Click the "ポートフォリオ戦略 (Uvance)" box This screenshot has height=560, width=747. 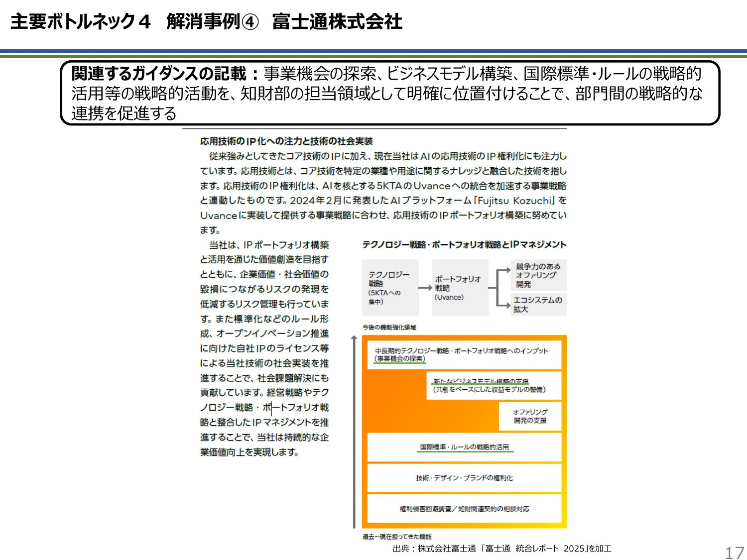pos(460,288)
